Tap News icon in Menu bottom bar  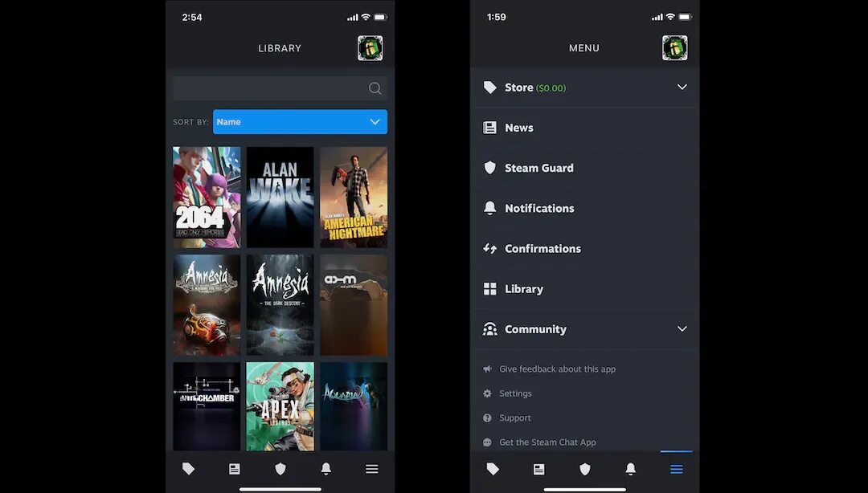pos(538,469)
